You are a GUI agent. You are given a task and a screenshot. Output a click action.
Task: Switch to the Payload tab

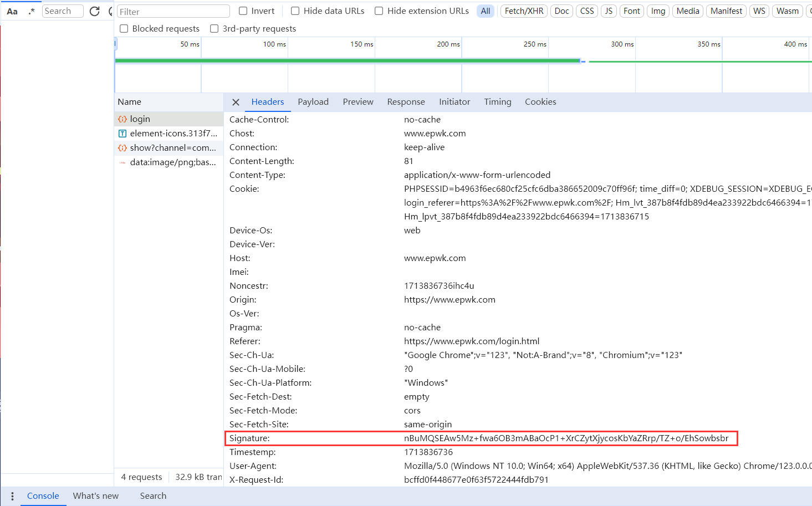pyautogui.click(x=313, y=102)
